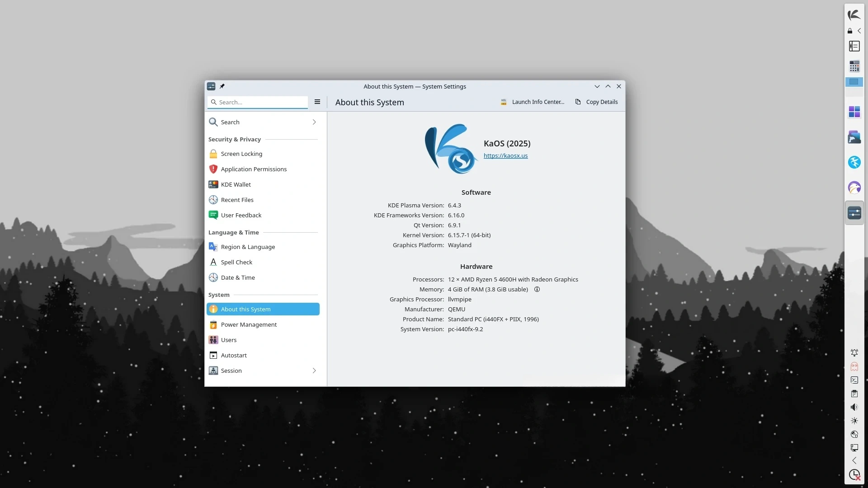868x488 pixels.
Task: Expand the Session settings category
Action: 314,371
